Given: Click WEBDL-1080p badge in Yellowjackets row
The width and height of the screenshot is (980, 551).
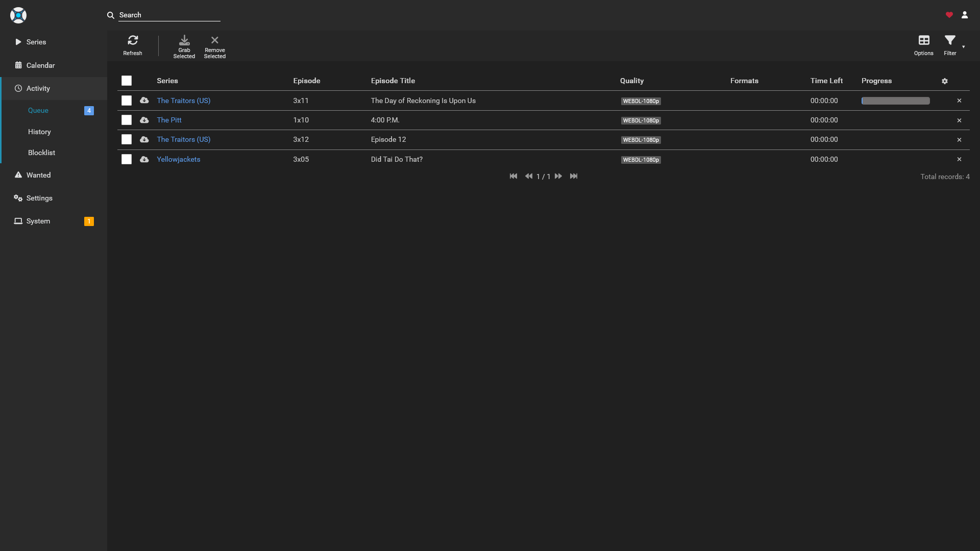Looking at the screenshot, I should coord(641,160).
